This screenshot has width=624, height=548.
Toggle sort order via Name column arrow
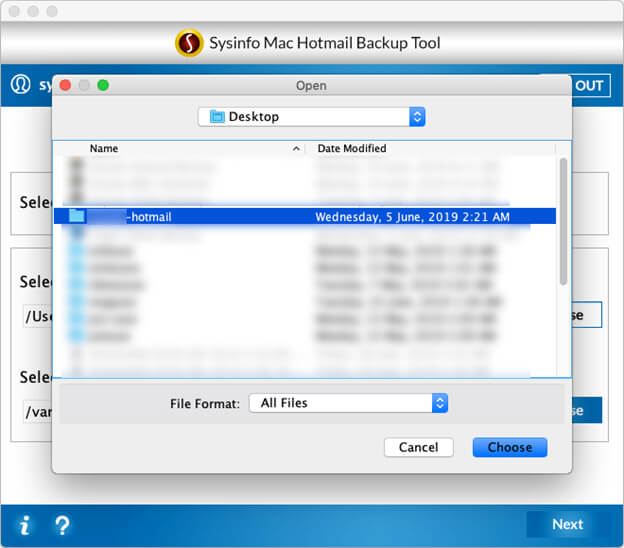point(296,148)
